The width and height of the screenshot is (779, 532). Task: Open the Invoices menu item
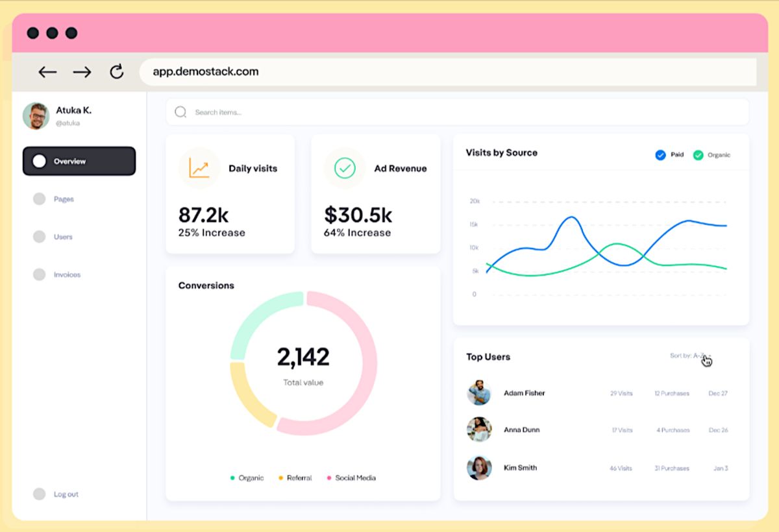click(x=67, y=274)
